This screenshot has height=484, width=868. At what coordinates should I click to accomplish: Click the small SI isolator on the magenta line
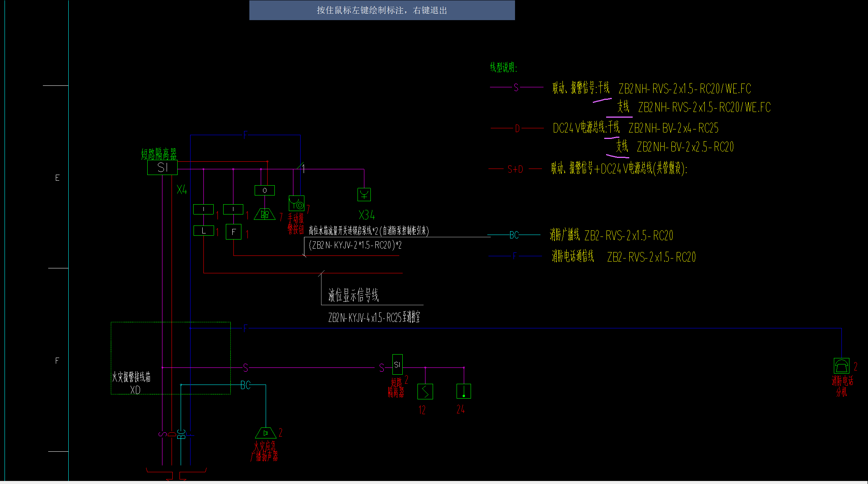tap(397, 364)
